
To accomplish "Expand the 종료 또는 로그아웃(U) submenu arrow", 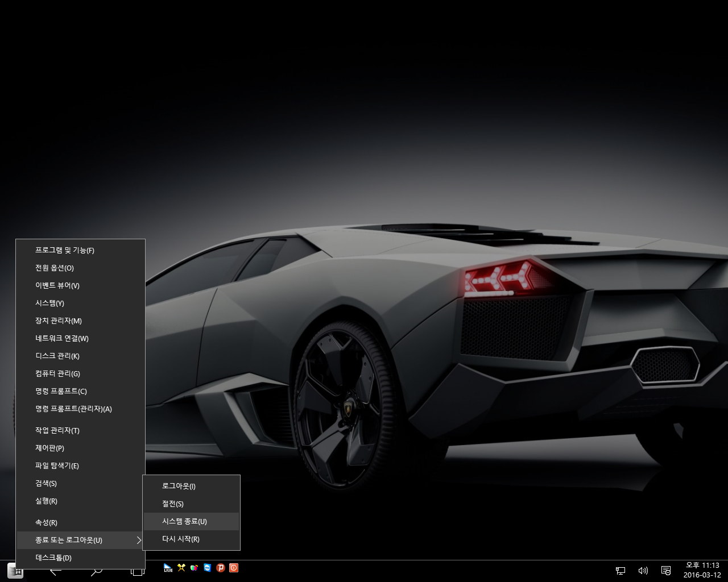I will [138, 540].
